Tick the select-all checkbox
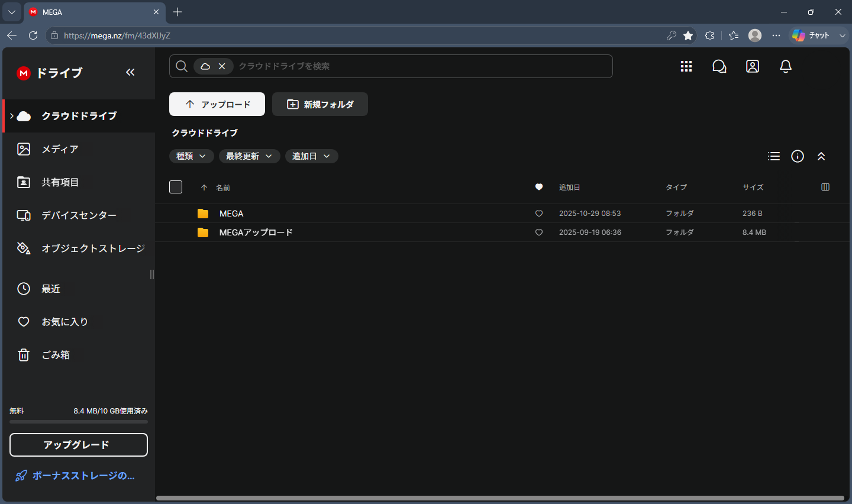The height and width of the screenshot is (504, 852). click(176, 187)
